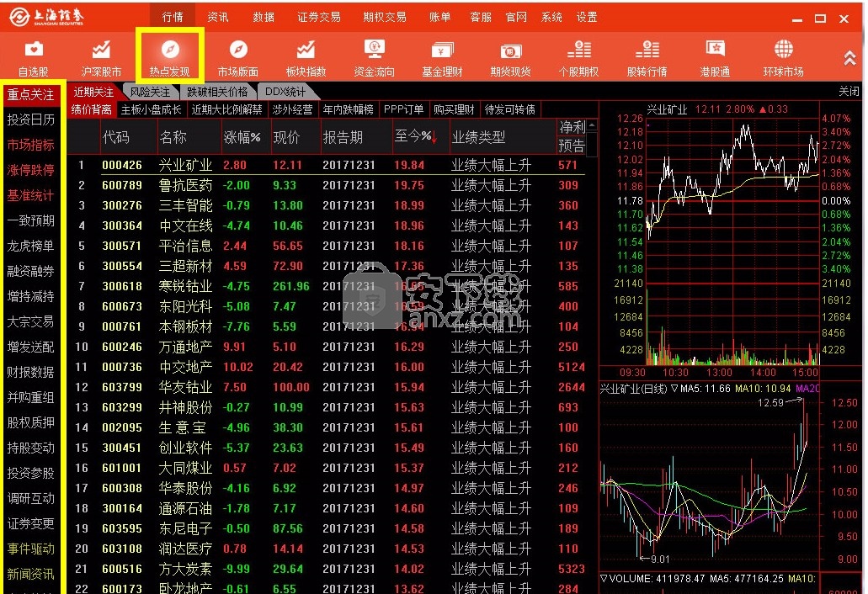This screenshot has width=868, height=594.
Task: Open the 数据 menu
Action: tap(264, 17)
